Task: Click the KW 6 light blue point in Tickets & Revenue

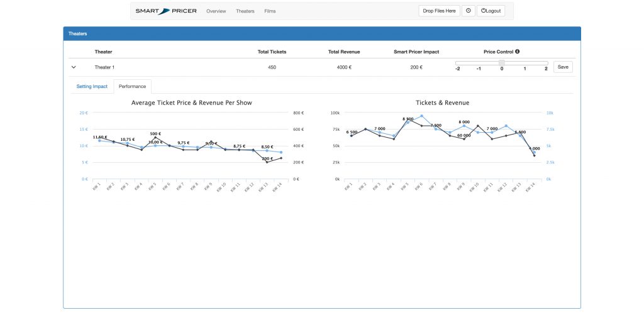Action: [421, 116]
